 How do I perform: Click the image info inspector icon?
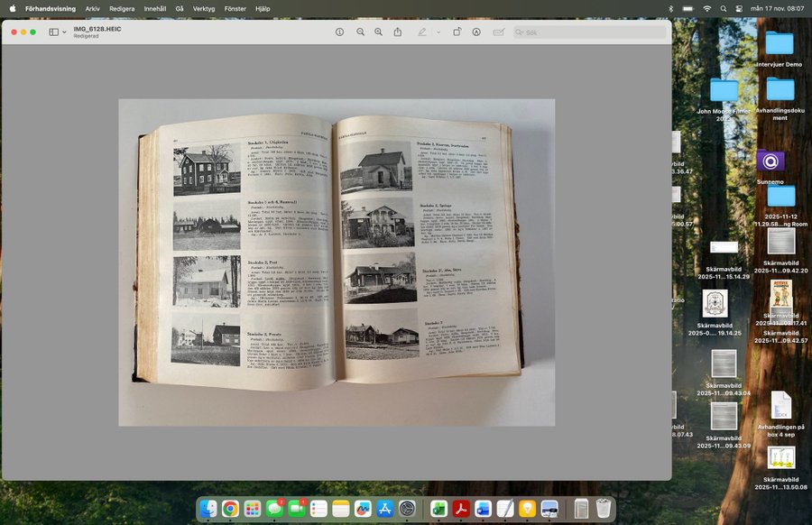[x=340, y=32]
